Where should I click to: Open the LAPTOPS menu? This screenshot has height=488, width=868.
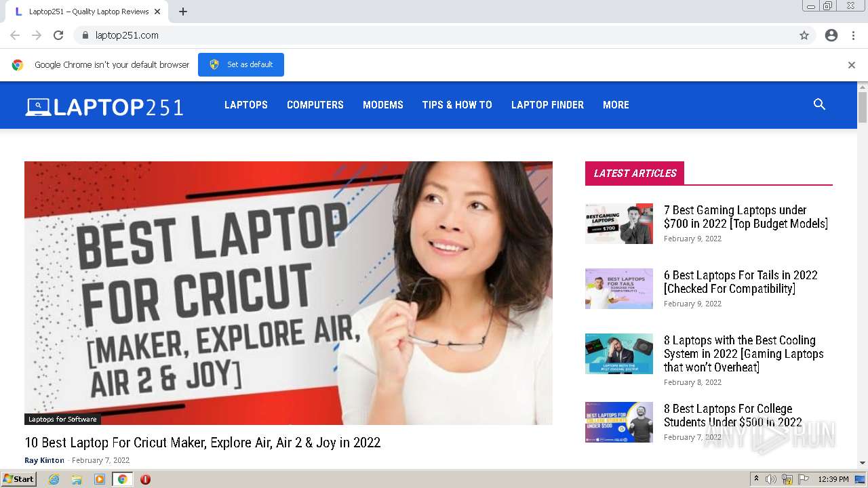pyautogui.click(x=246, y=105)
